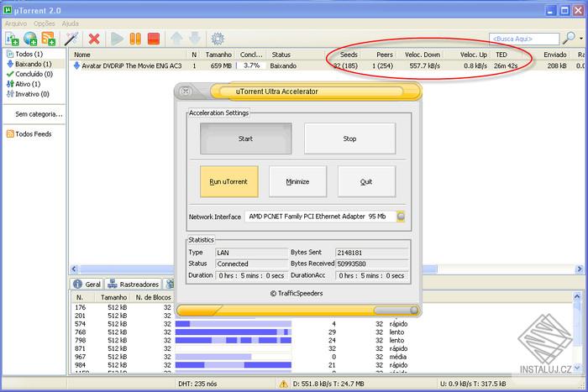Open the Create New Torrent wand icon
588x392 pixels.
71,39
